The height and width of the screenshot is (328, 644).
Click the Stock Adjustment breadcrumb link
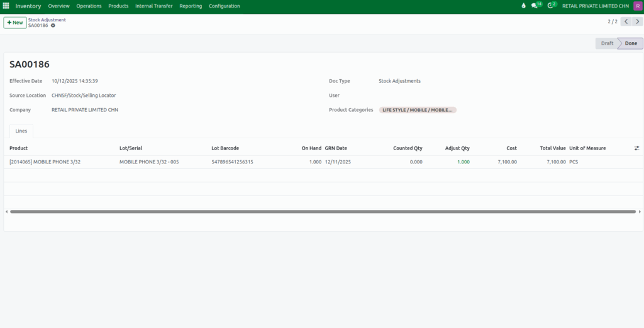pos(47,19)
